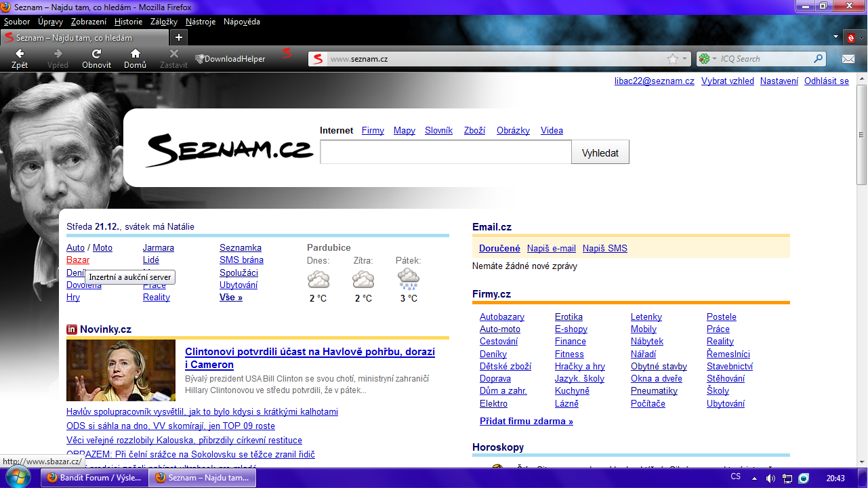
Task: Click the Vyhledat search button
Action: pyautogui.click(x=600, y=152)
